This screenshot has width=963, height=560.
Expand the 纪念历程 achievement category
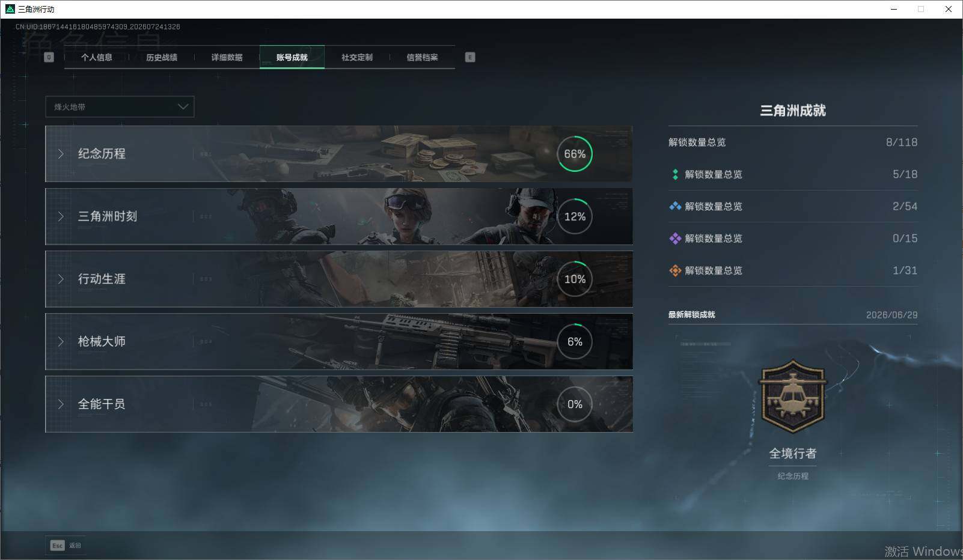(339, 154)
